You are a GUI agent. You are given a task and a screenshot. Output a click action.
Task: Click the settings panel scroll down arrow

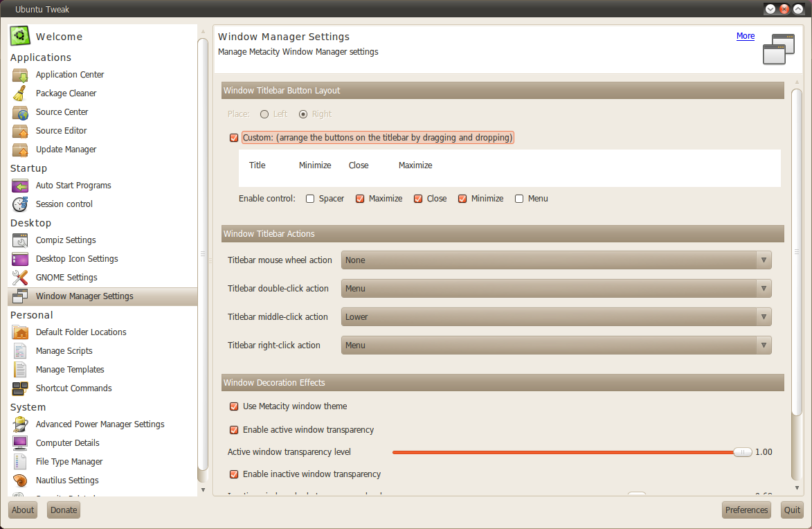point(797,488)
